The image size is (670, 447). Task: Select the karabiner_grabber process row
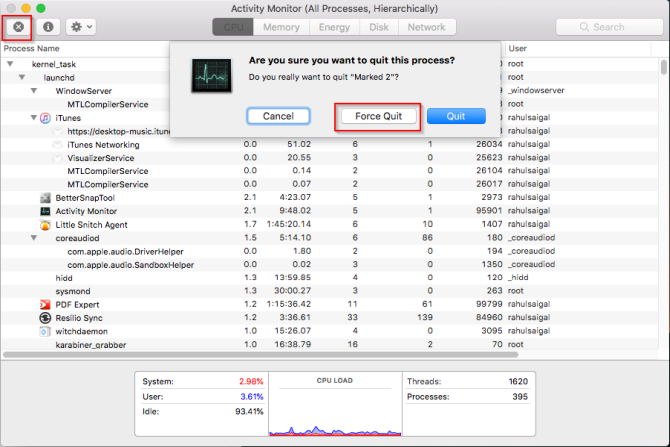pyautogui.click(x=329, y=344)
